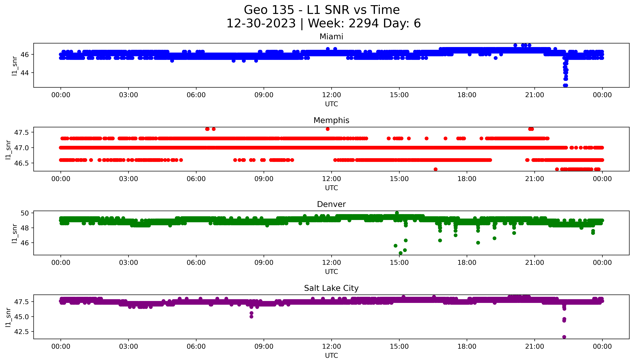
Task: Click the 48 y-tick on the Denver plot
Action: tap(25, 228)
